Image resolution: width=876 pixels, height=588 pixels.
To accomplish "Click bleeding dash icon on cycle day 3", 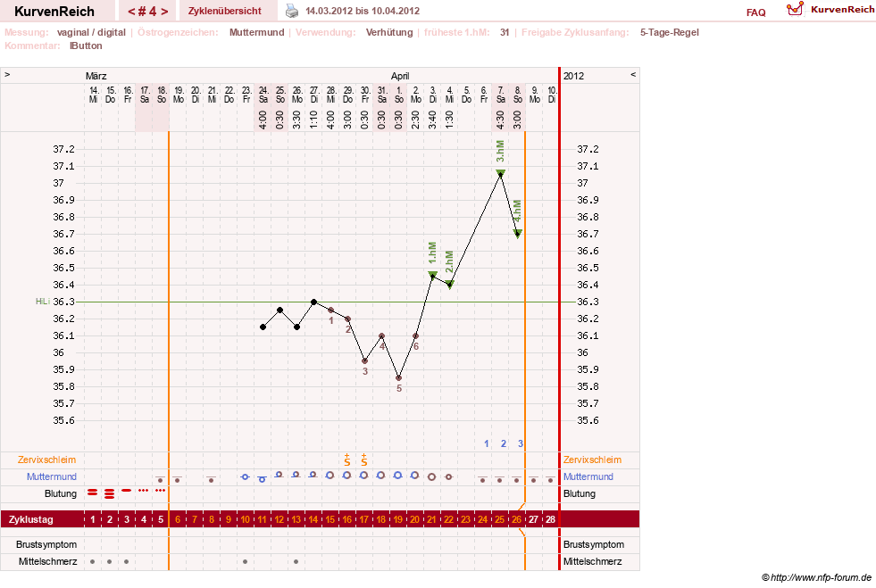I will point(126,490).
